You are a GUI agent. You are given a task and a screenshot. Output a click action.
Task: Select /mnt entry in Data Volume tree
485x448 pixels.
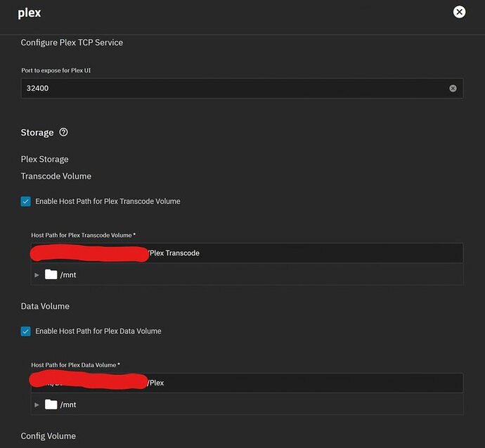[68, 404]
